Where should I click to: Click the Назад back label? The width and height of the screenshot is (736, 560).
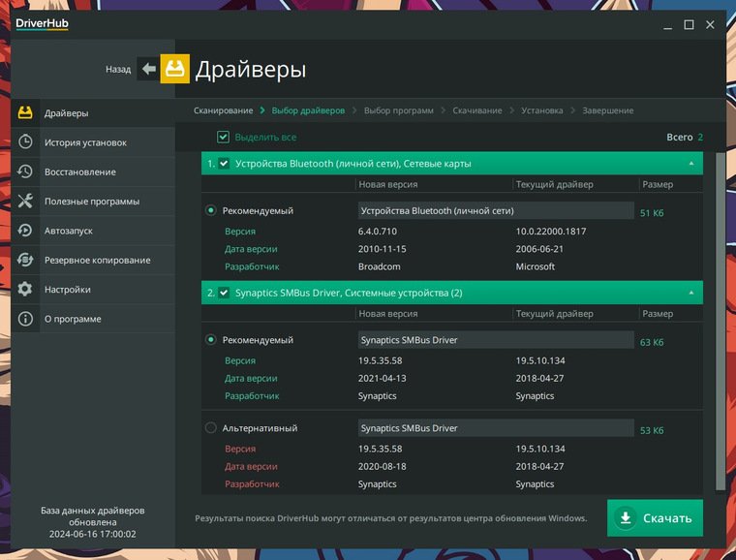coord(118,70)
